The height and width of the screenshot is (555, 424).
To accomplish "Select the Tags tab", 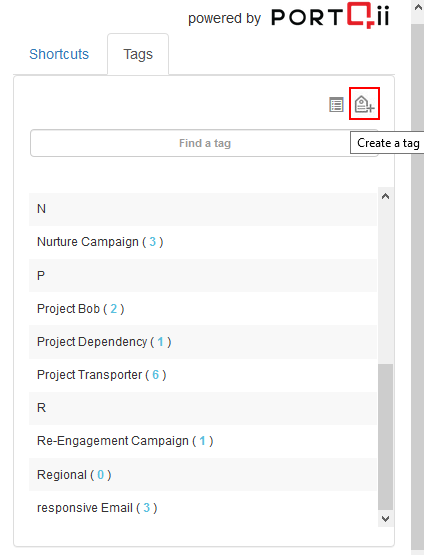I will click(138, 54).
